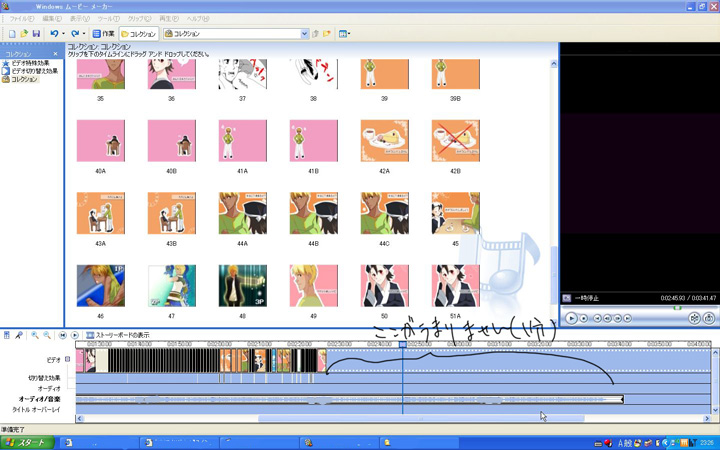Open the ヘルプ menu
This screenshot has height=450, width=720.
point(198,19)
